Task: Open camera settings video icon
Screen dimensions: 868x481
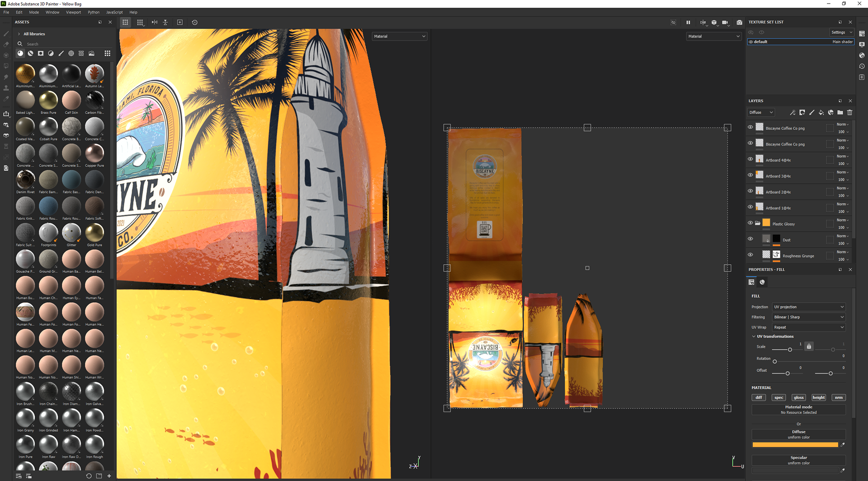Action: tap(725, 22)
